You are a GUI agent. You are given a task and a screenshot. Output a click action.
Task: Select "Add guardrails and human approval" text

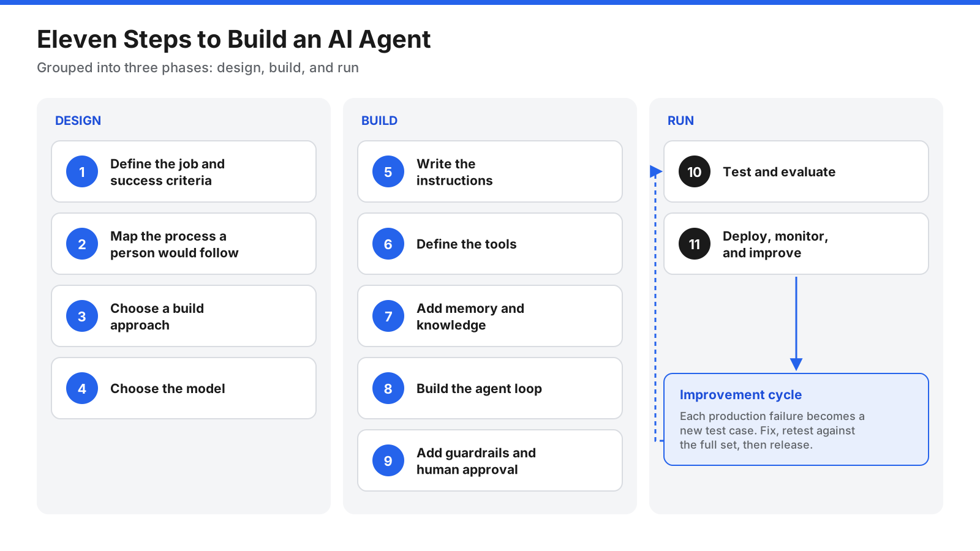click(x=476, y=461)
